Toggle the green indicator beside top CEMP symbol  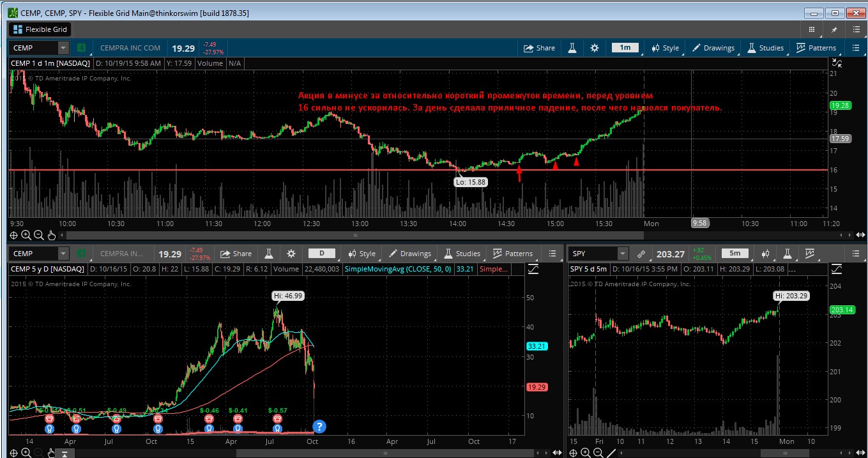(81, 48)
